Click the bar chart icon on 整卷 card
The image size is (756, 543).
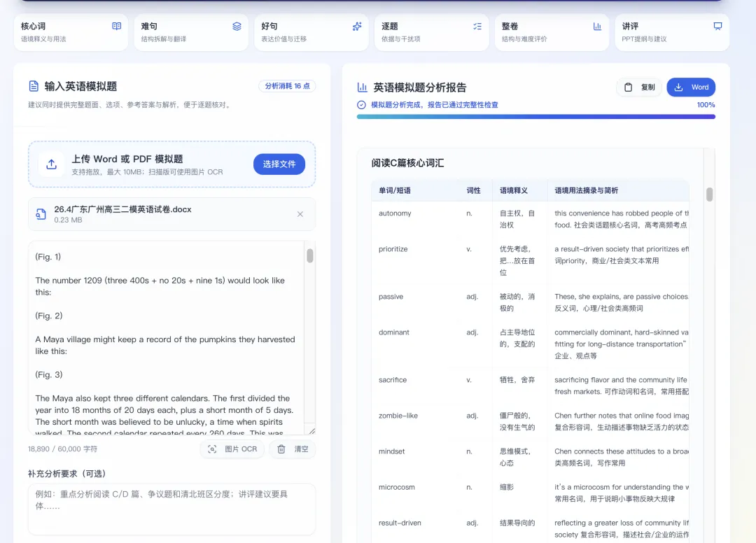597,26
